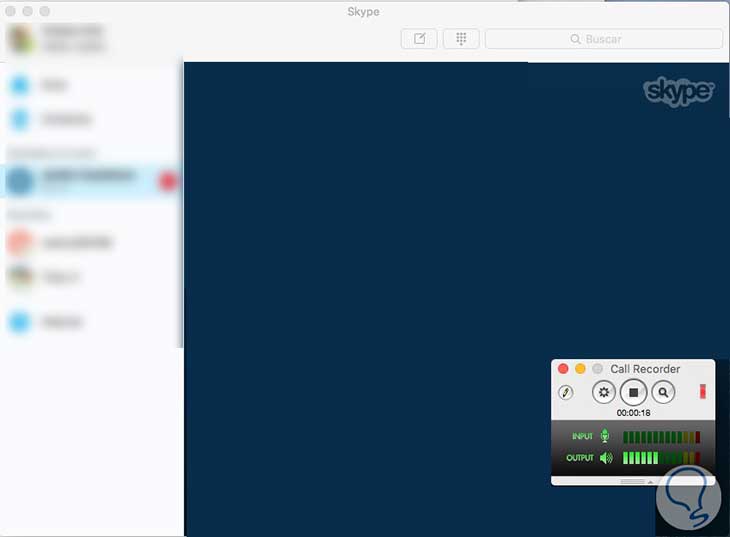Click the green INPUT microphone icon

click(605, 436)
